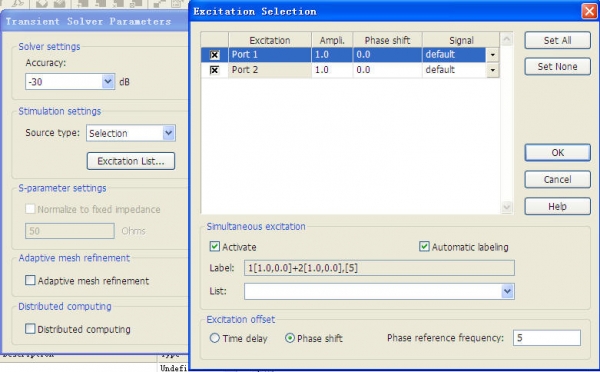Click the Phase shift column header
Viewport: 600px width, 372px height.
coord(387,40)
